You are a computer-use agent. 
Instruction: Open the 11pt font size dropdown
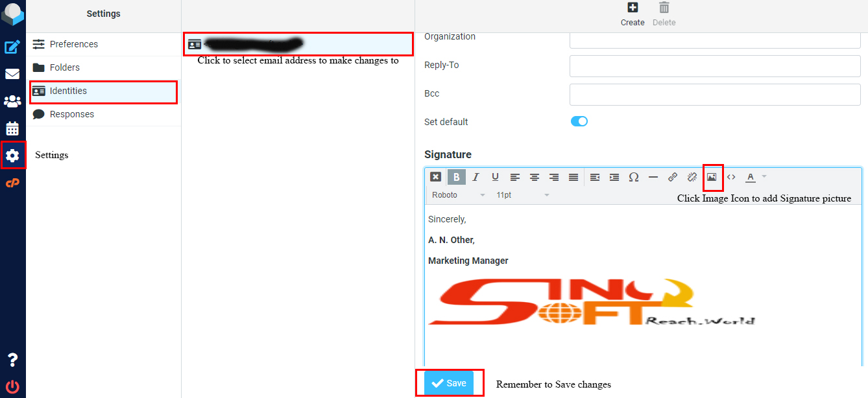point(522,195)
